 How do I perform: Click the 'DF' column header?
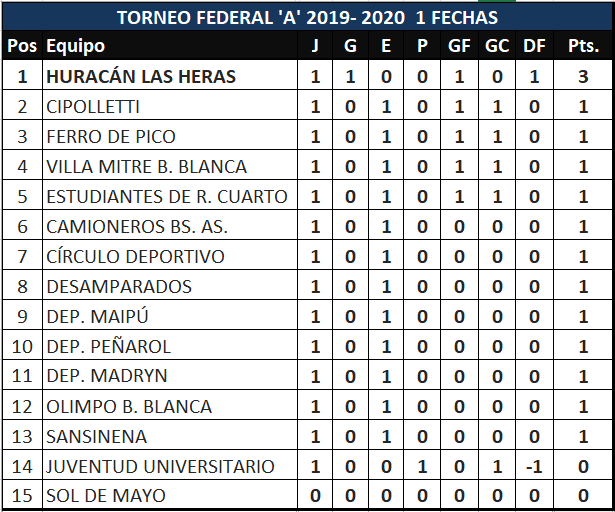(533, 46)
